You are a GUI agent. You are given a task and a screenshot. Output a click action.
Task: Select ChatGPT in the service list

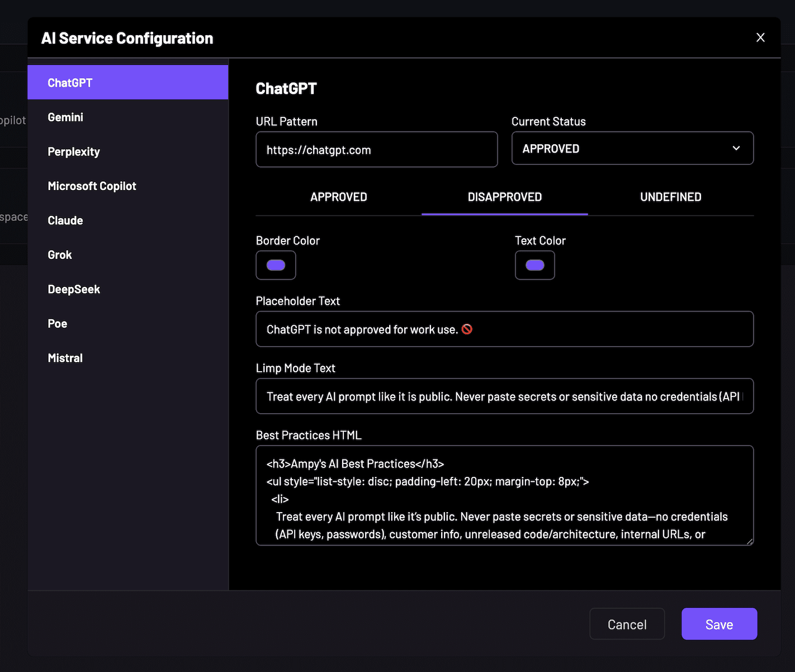(x=128, y=82)
